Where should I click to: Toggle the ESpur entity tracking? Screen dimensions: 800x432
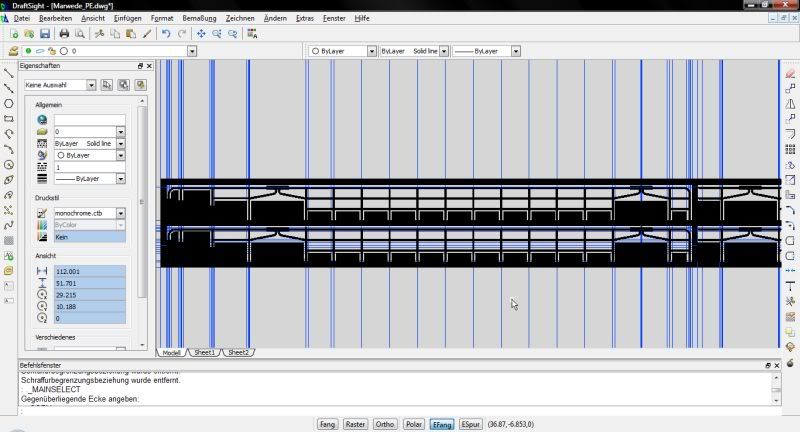[x=470, y=424]
